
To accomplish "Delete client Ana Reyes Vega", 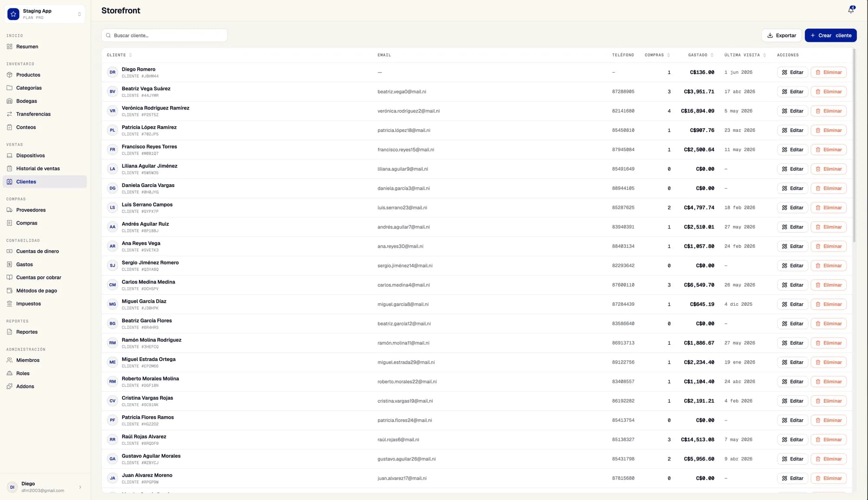I will (829, 246).
